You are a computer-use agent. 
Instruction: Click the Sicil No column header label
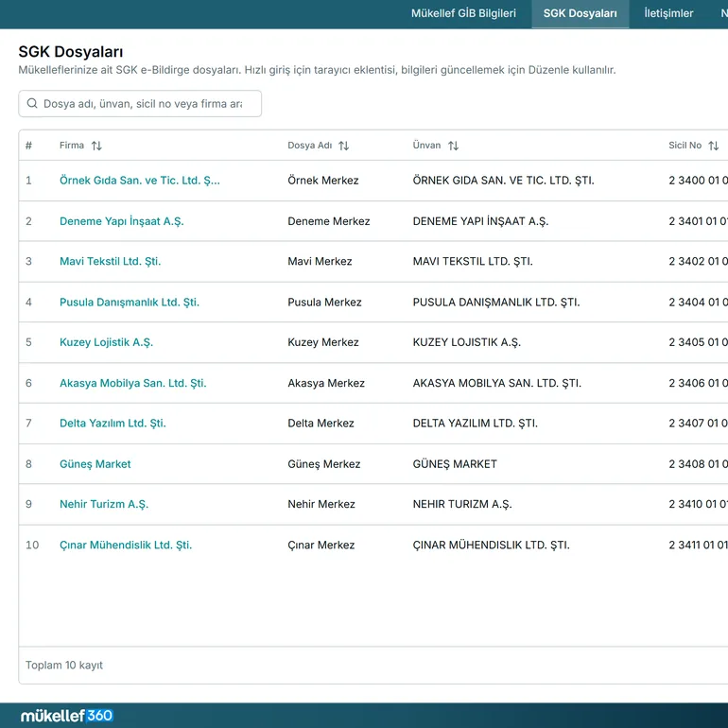click(685, 146)
